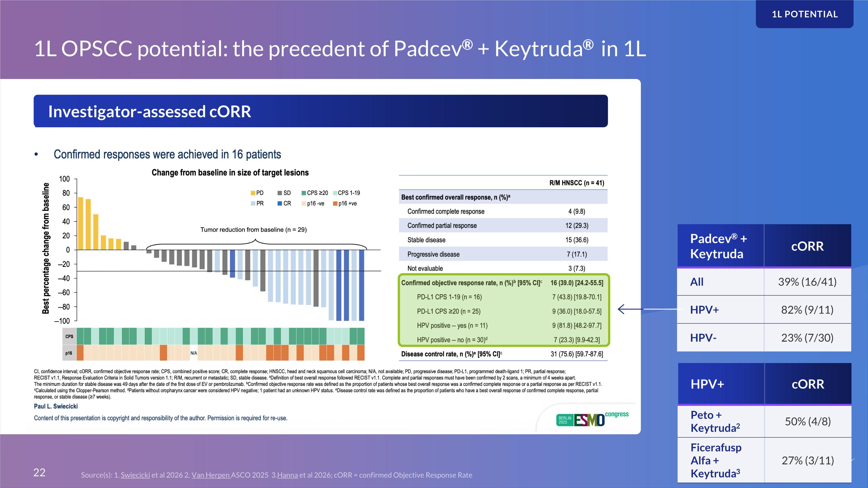Open the Van Herpen source link
Screen dimensions: 868x488
click(211, 475)
